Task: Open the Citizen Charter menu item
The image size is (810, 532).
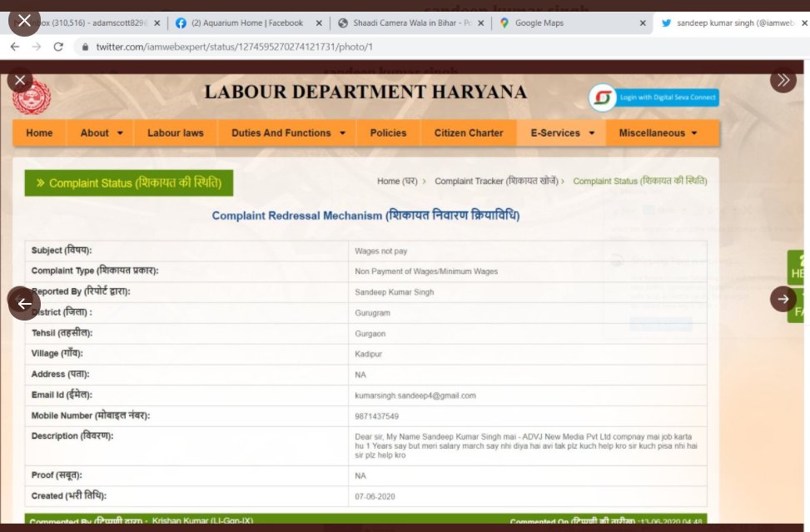Action: (x=469, y=132)
